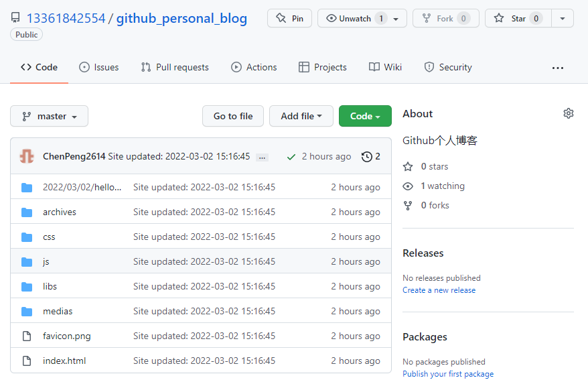This screenshot has width=588, height=382.
Task: Open the green Code clone dropdown
Action: coord(365,116)
